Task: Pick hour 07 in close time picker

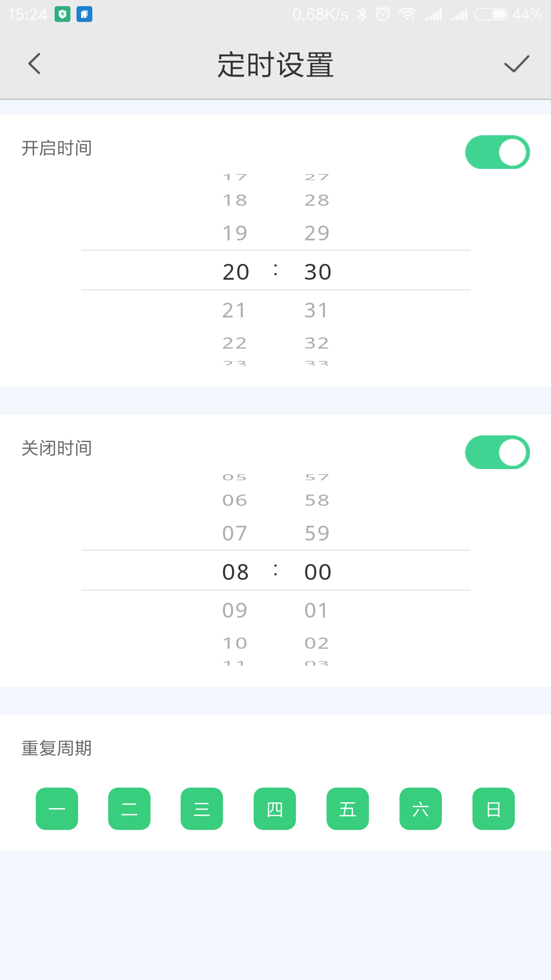Action: (235, 533)
